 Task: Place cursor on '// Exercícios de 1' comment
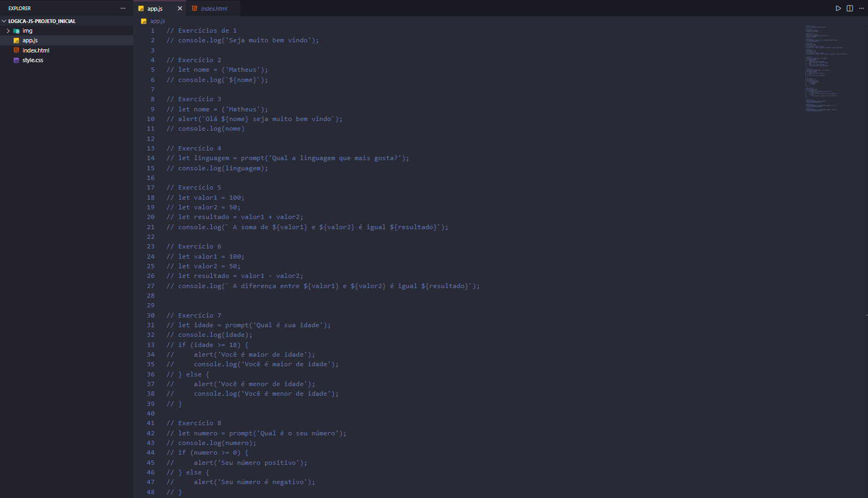tap(201, 31)
